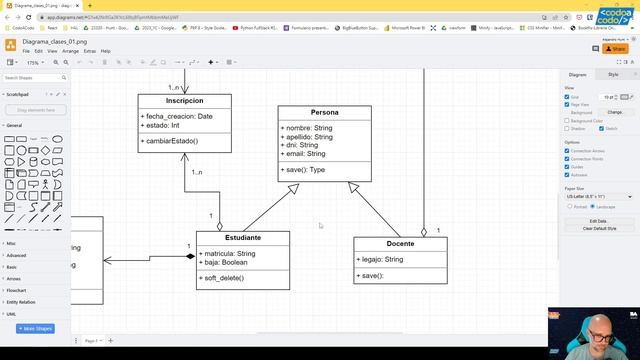640x360 pixels.
Task: Click the orange Share button
Action: coord(616,49)
